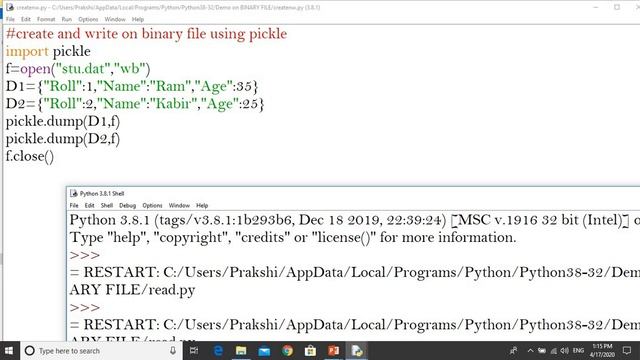Viewport: 640px width, 360px height.
Task: Click in the Type here to search field
Action: pos(102,351)
